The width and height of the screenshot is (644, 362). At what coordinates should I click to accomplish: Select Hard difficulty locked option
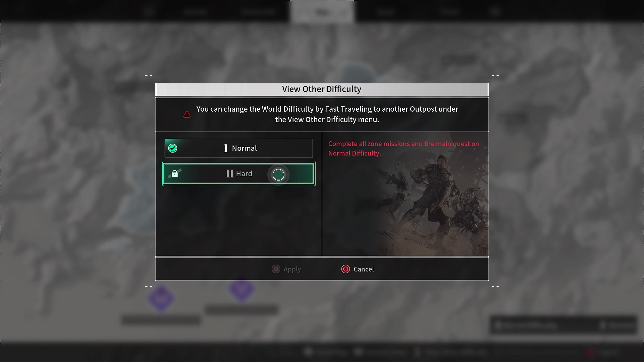pos(239,173)
